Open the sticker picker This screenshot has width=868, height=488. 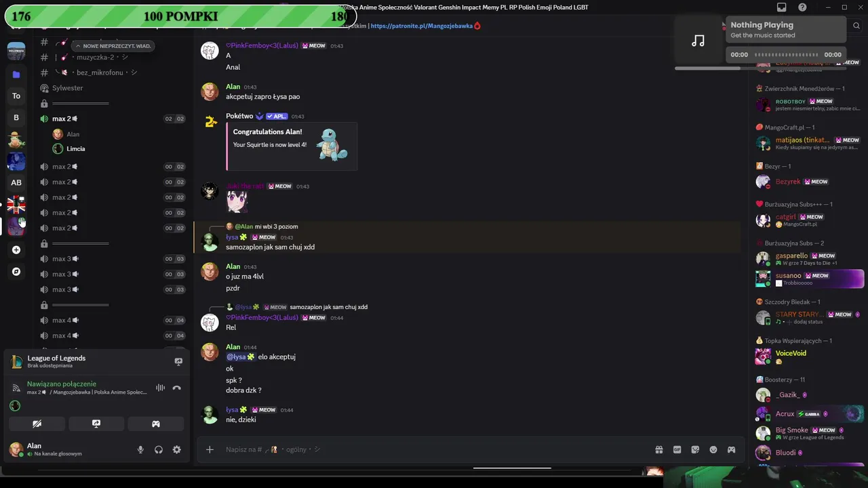pos(695,449)
